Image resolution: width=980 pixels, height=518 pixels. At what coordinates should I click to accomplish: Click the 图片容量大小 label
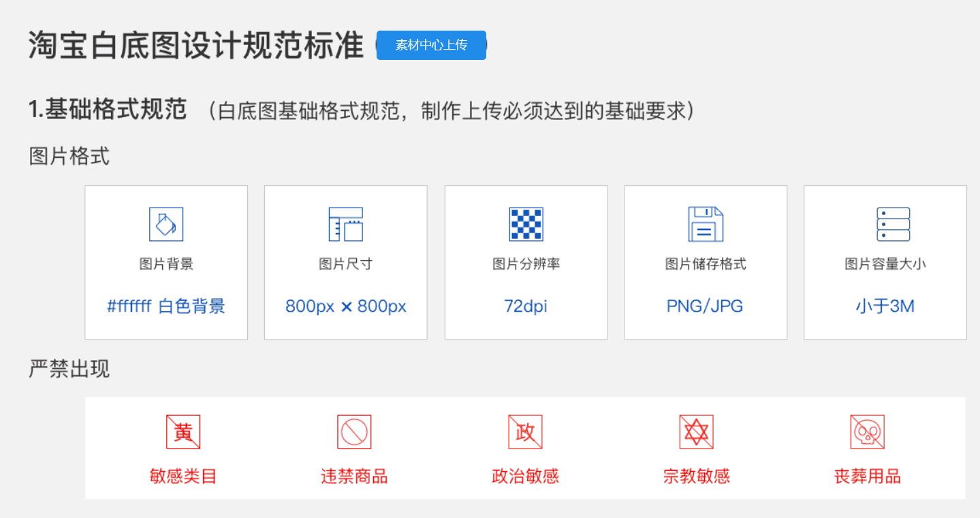click(885, 264)
